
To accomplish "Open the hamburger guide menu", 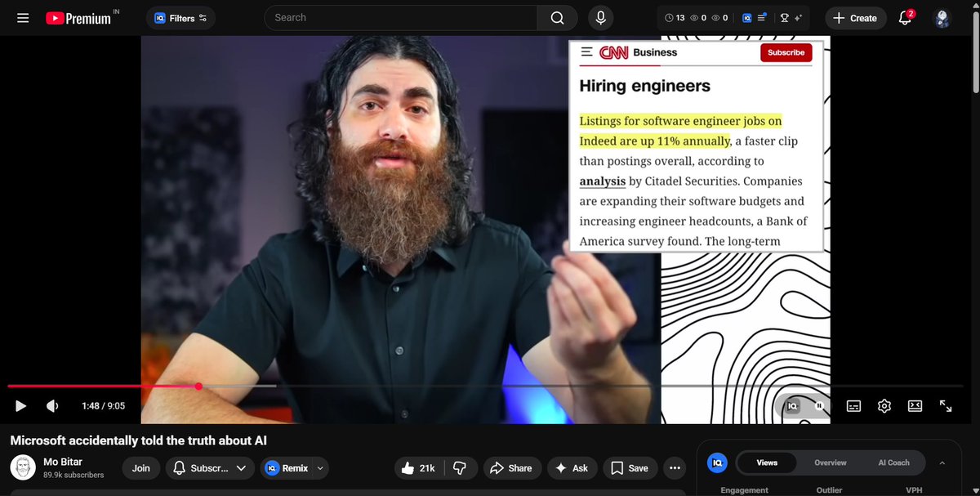I will click(x=23, y=18).
